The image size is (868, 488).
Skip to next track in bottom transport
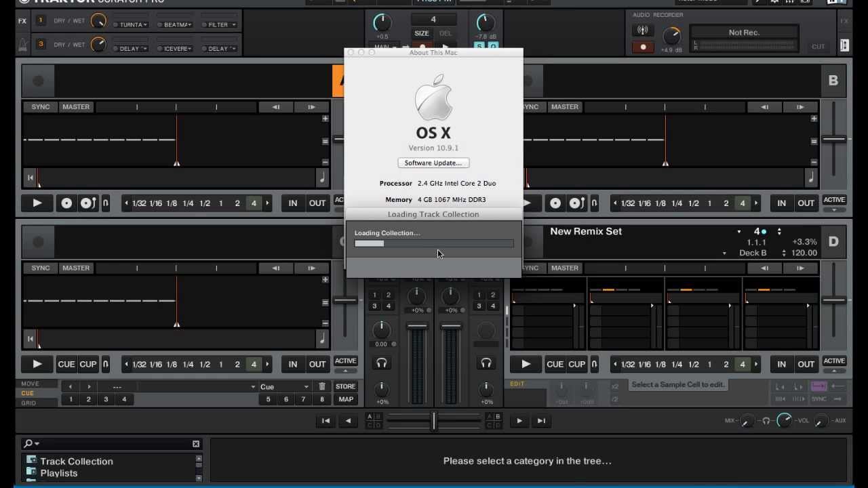click(541, 421)
